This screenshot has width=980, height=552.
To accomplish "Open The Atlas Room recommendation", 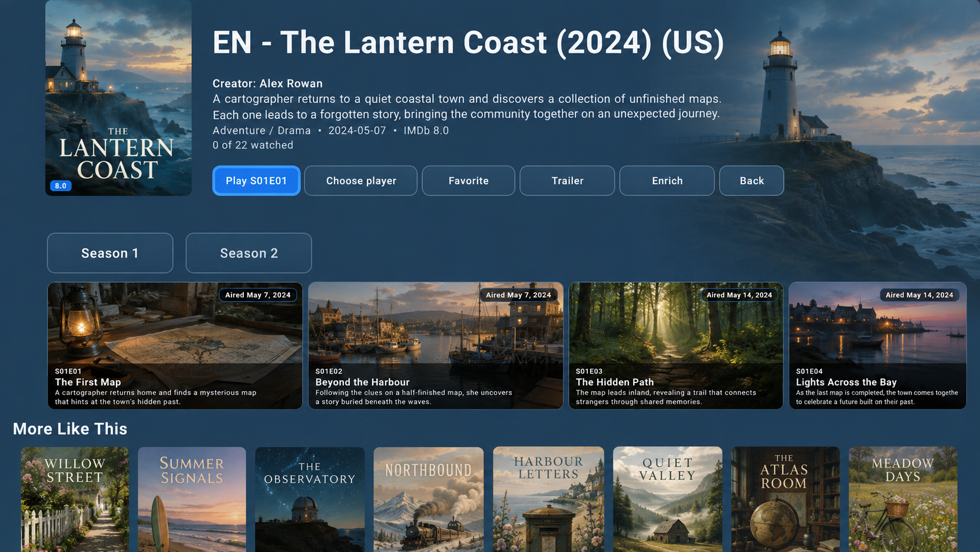I will pyautogui.click(x=785, y=499).
